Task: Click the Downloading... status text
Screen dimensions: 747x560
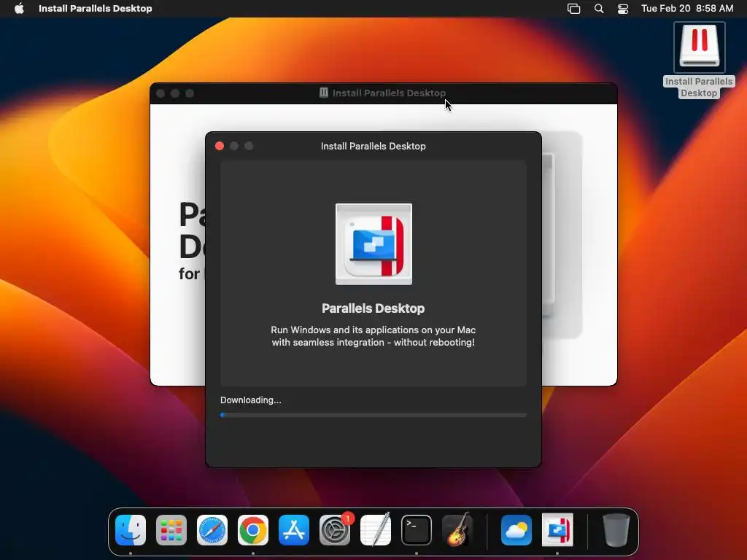Action: [x=251, y=400]
